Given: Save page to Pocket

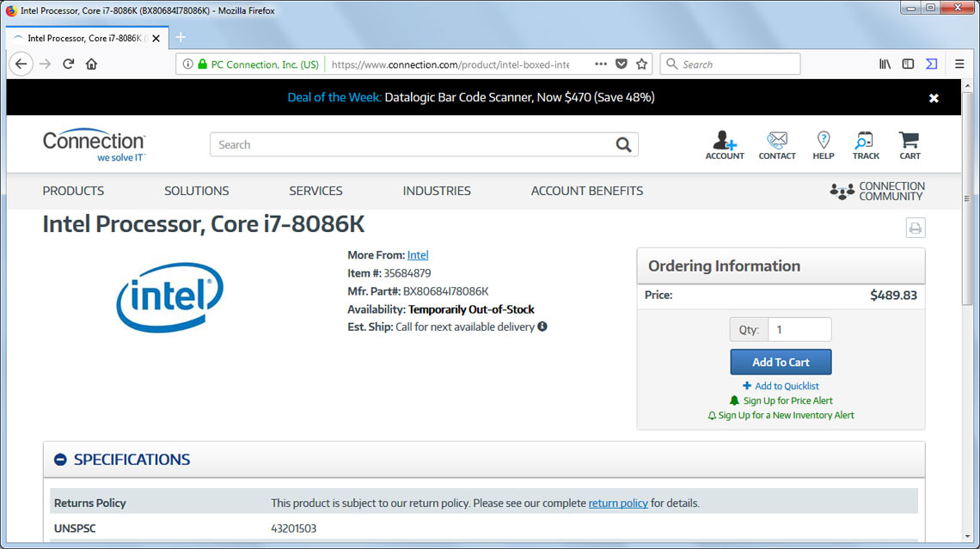Looking at the screenshot, I should (x=622, y=64).
